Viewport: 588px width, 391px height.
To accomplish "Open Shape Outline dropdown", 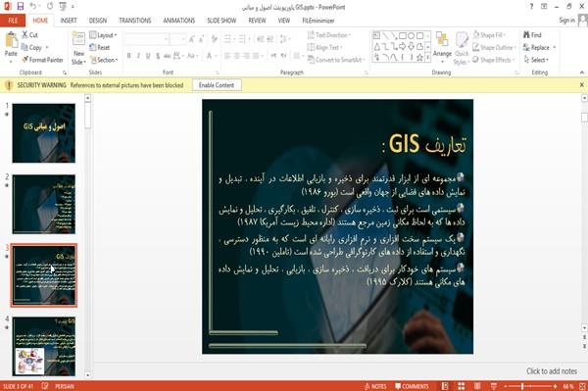I will point(494,47).
